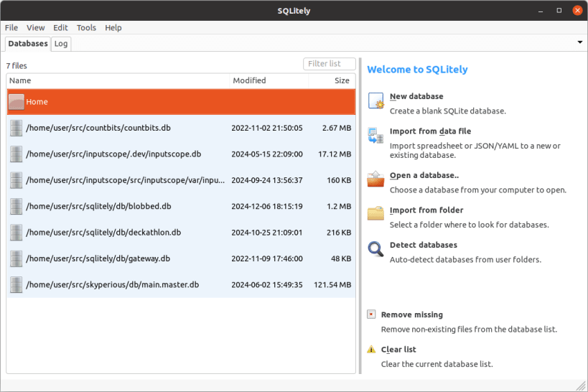Click the 121.54 MB size cell
This screenshot has width=588, height=392.
click(x=332, y=285)
